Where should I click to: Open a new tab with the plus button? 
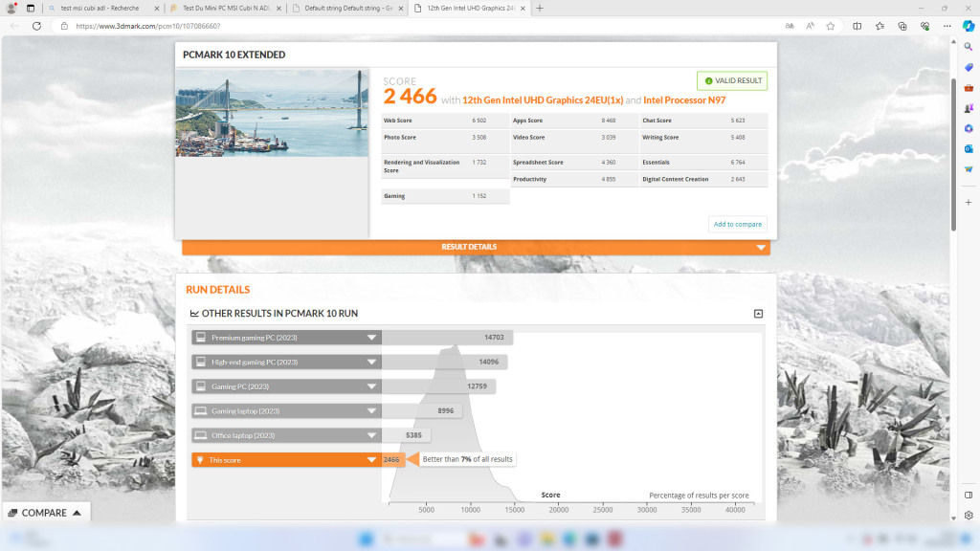pyautogui.click(x=540, y=8)
